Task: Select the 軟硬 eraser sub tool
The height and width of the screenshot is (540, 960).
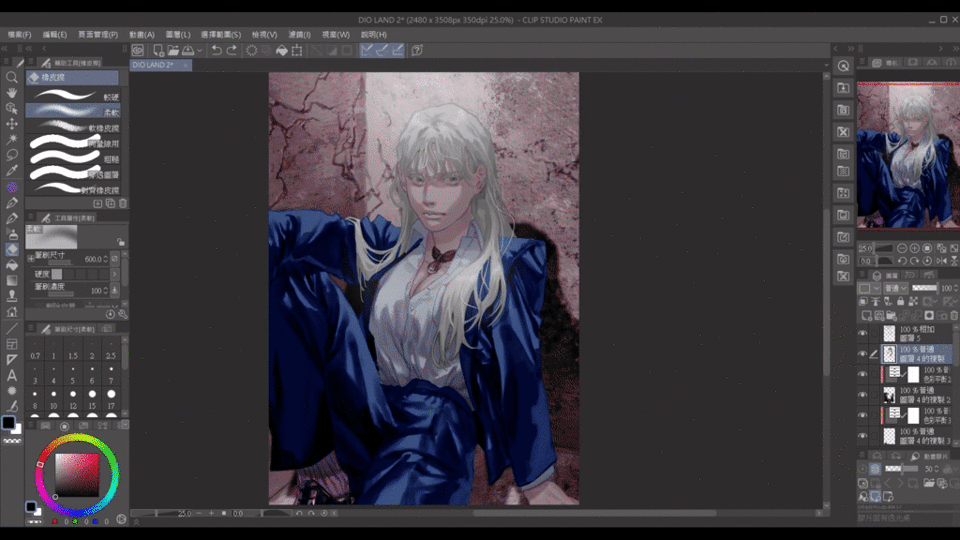Action: tap(75, 97)
